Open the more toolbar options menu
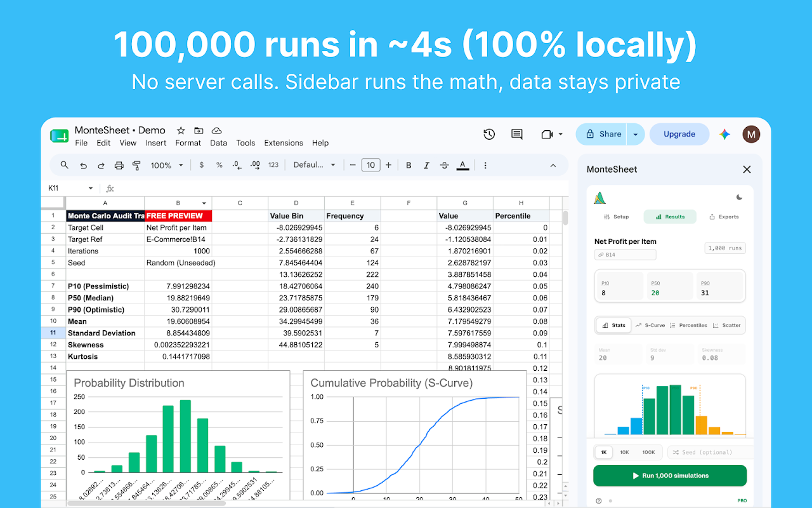This screenshot has width=812, height=508. (x=485, y=165)
